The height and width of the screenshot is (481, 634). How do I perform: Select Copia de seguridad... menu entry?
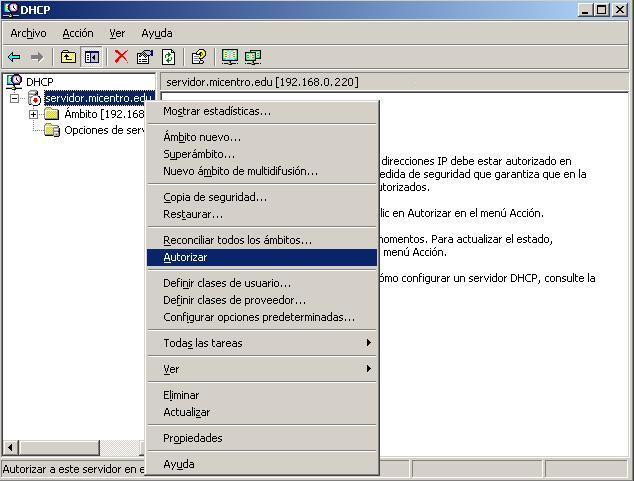point(214,197)
